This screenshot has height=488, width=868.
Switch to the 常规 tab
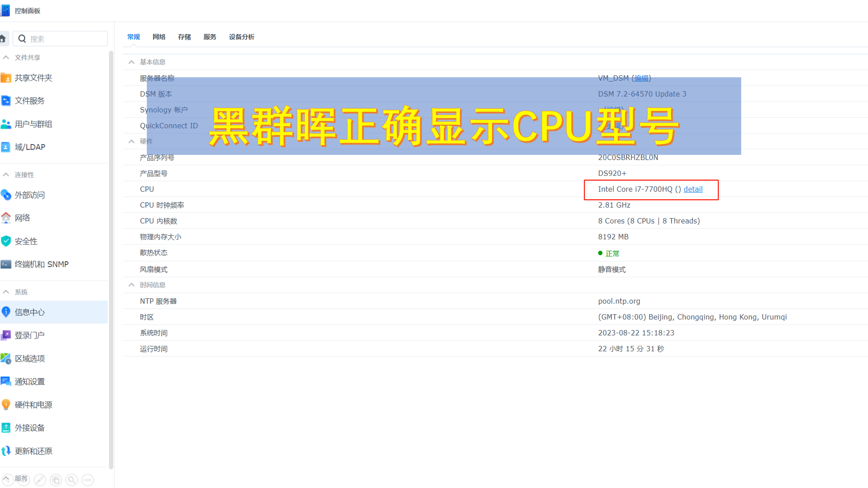134,37
